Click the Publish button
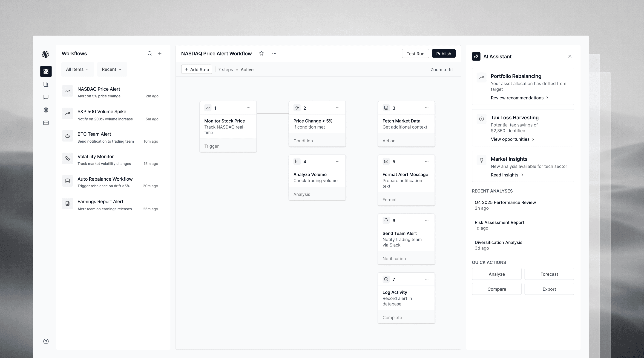The width and height of the screenshot is (644, 358). coord(443,54)
